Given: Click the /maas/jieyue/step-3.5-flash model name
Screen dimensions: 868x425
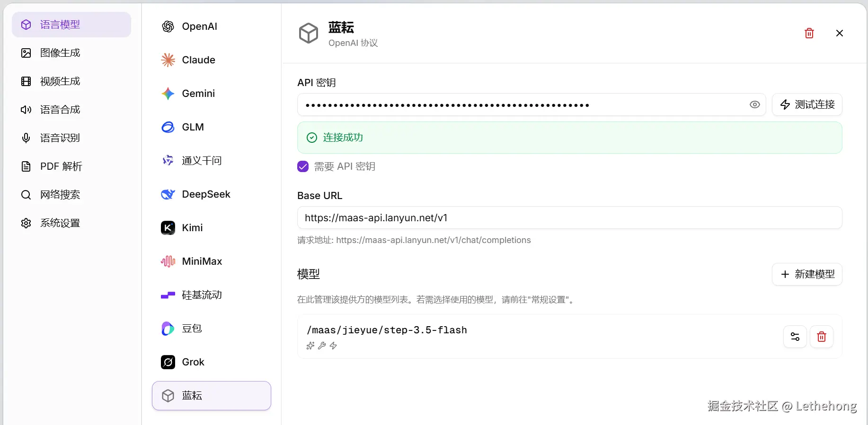Looking at the screenshot, I should point(387,330).
